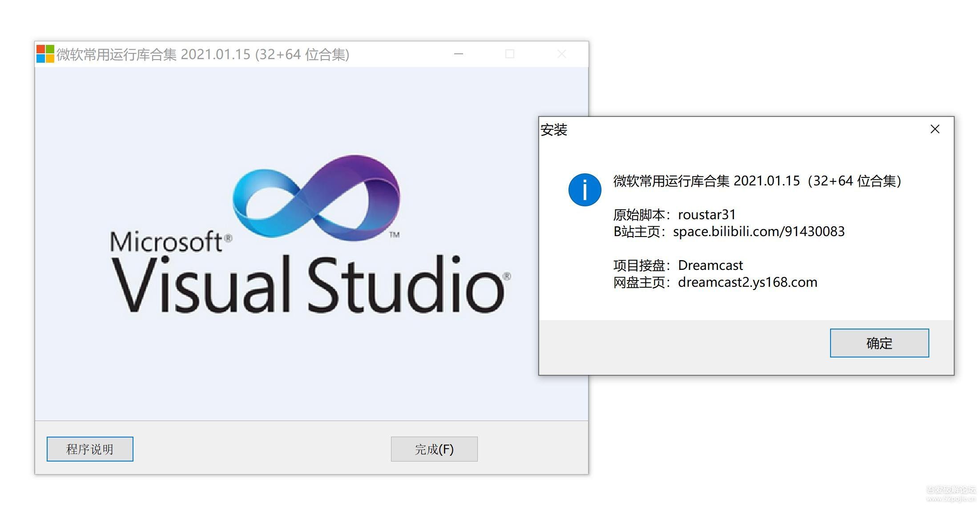This screenshot has width=980, height=506.
Task: Click the 确定 button in the dialog
Action: [x=879, y=343]
